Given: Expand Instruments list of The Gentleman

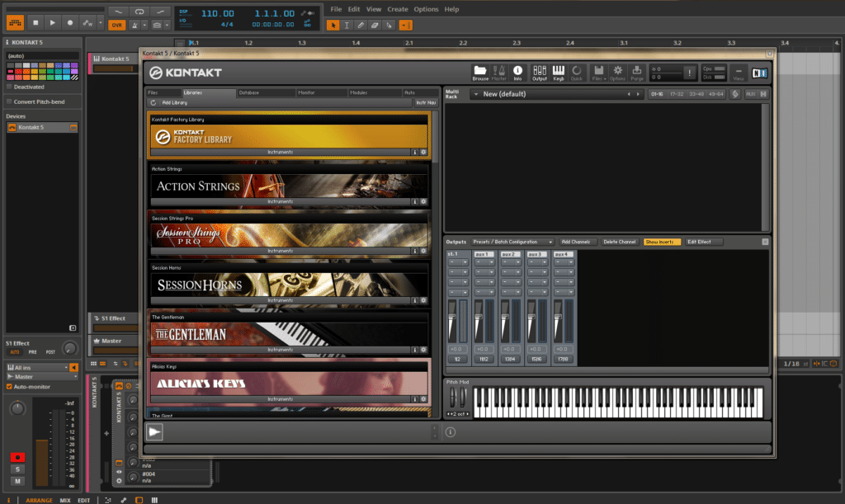Looking at the screenshot, I should point(281,350).
